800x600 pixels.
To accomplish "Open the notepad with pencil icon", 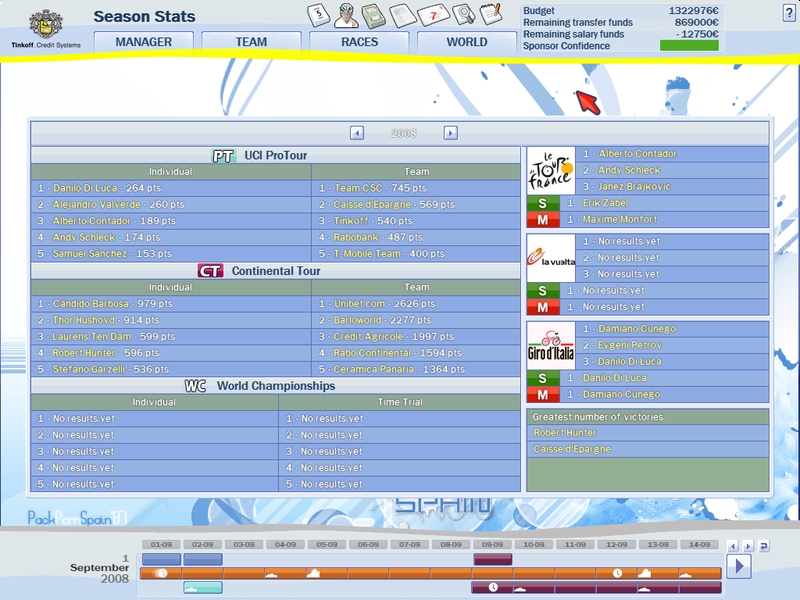I will click(490, 14).
